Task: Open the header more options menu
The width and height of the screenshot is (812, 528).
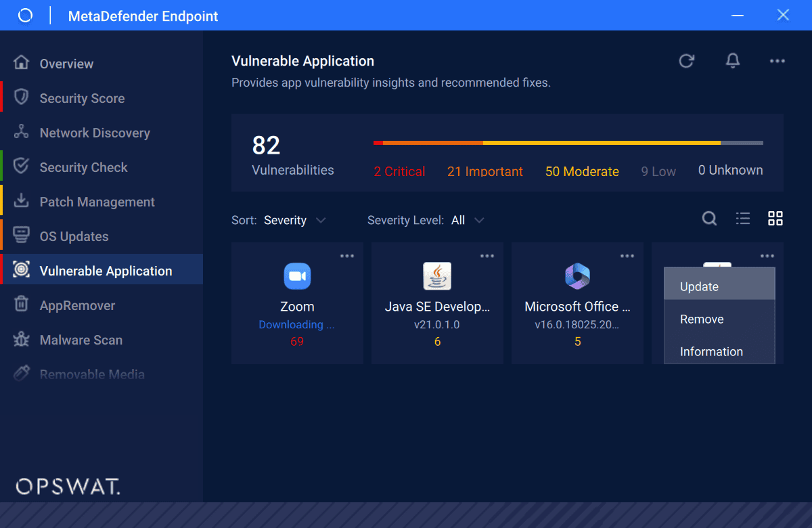Action: [x=777, y=61]
